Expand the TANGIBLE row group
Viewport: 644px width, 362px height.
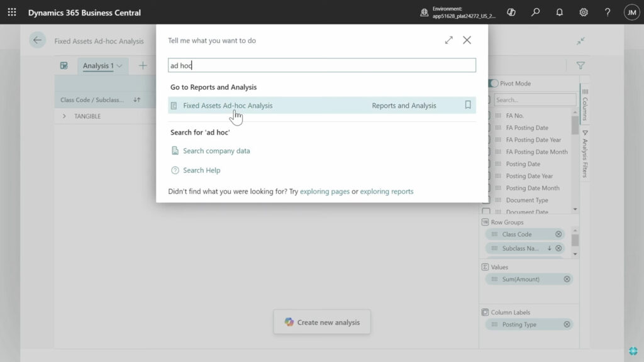(64, 116)
